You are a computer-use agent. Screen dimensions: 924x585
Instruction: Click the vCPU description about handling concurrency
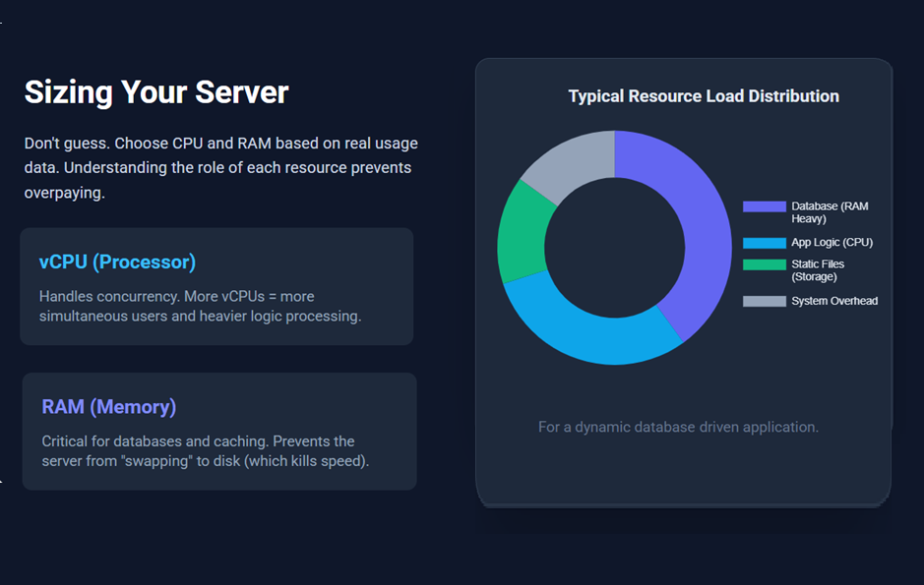(200, 306)
